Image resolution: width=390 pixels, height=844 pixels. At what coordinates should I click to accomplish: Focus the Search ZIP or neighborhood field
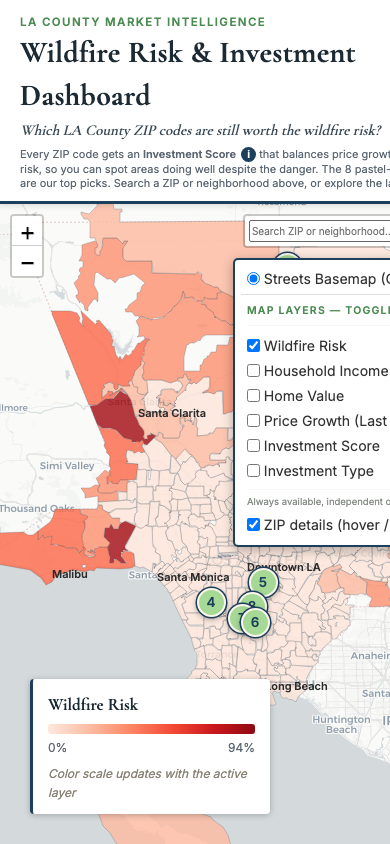[x=320, y=231]
